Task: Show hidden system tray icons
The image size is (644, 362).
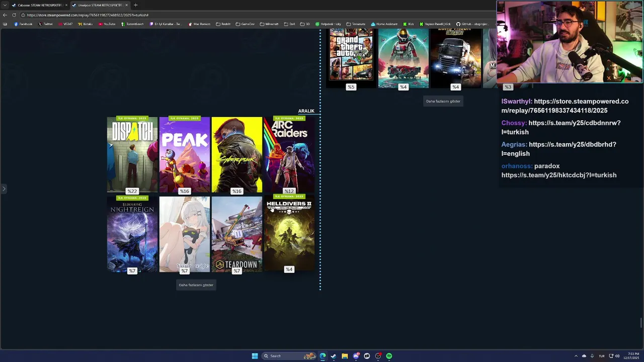Action: pos(576,356)
